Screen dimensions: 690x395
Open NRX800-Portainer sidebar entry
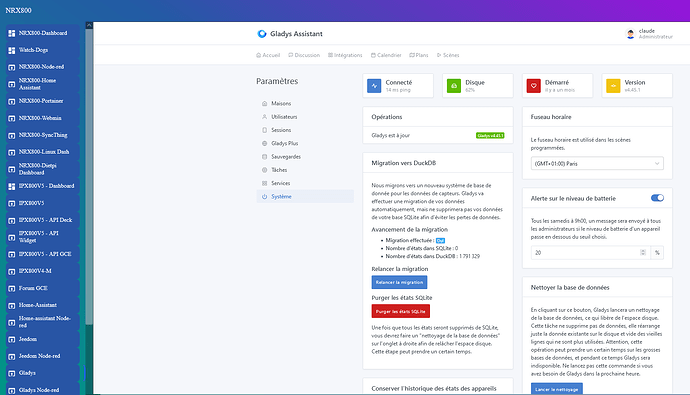43,101
